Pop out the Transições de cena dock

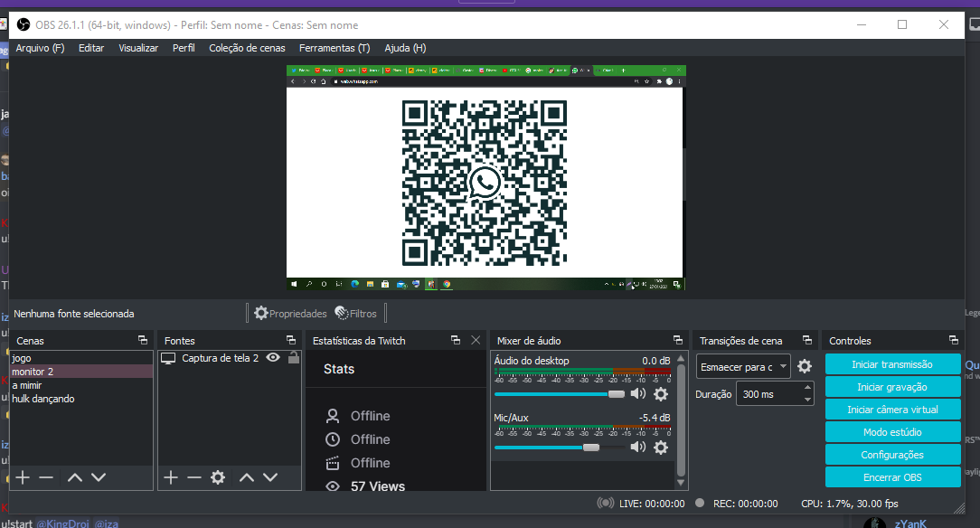tap(807, 340)
